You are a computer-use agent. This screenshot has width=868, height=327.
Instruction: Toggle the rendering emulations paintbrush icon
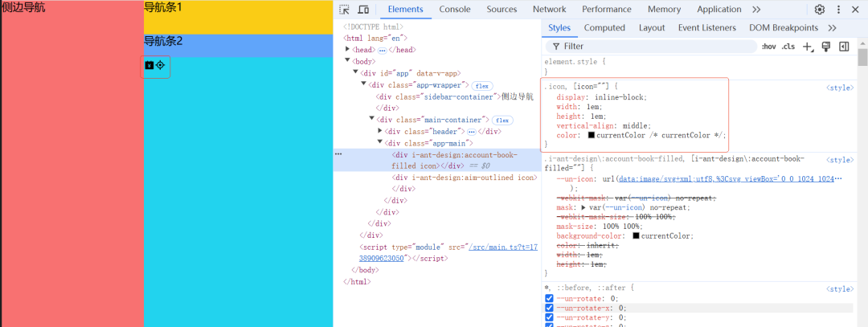coord(826,47)
